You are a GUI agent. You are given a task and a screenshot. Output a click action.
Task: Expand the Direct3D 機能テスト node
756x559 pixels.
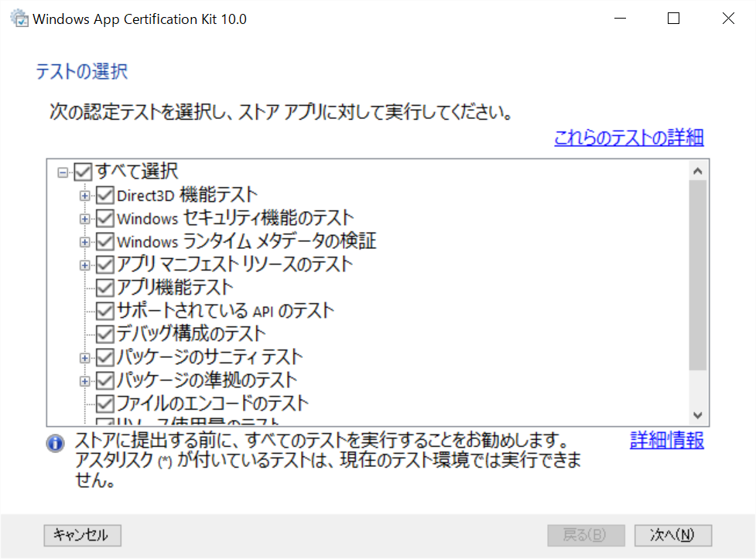click(x=85, y=196)
